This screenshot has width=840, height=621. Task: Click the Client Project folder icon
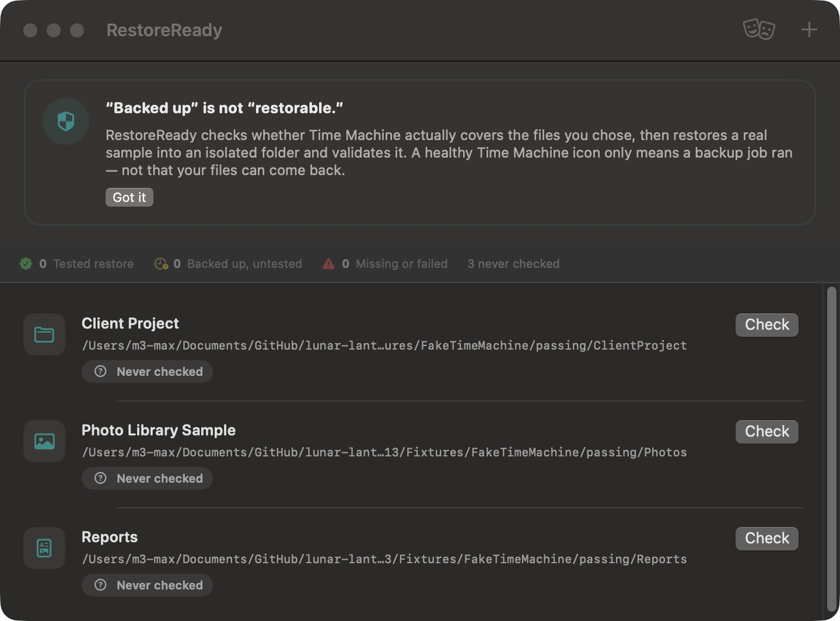(44, 334)
